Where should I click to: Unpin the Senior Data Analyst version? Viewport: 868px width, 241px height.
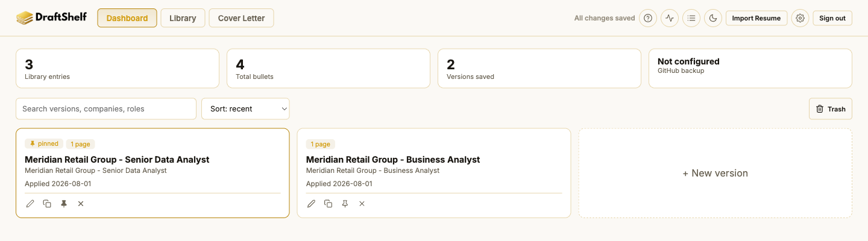[x=64, y=204]
